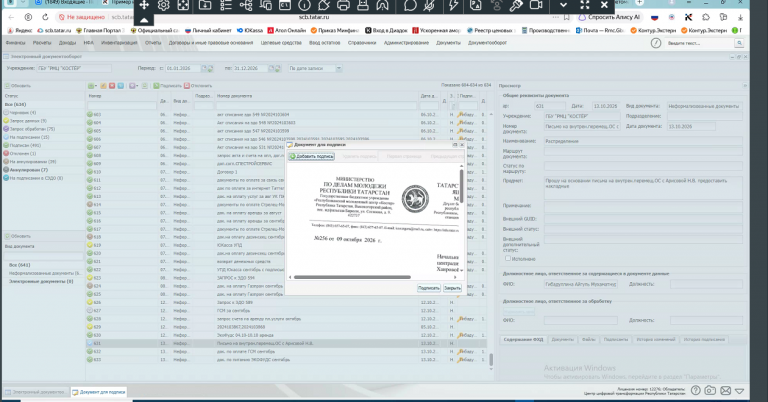Select row 603 акт списания эдо 549
Screen dimensions: 768x402
[287, 115]
